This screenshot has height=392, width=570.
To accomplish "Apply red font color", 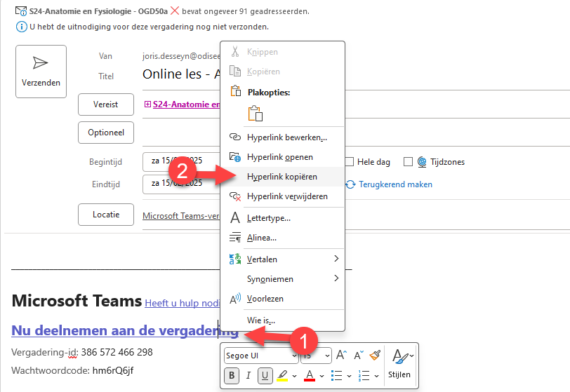I will pyautogui.click(x=310, y=376).
